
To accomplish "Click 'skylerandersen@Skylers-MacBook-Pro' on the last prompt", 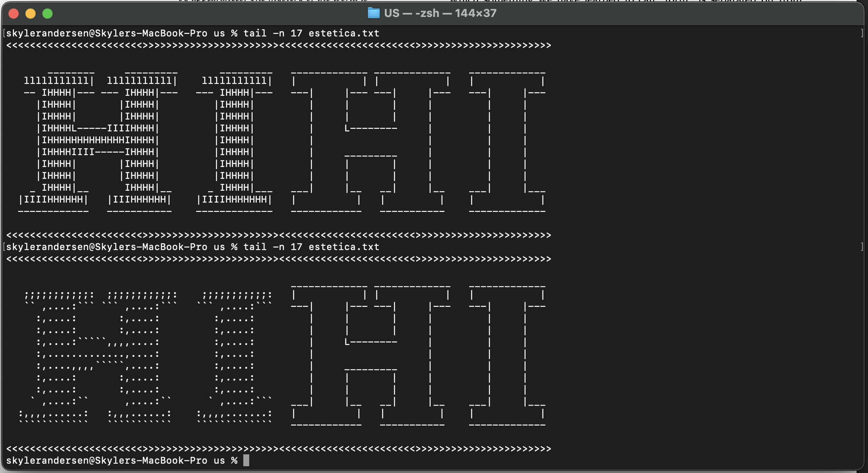I will coord(106,460).
